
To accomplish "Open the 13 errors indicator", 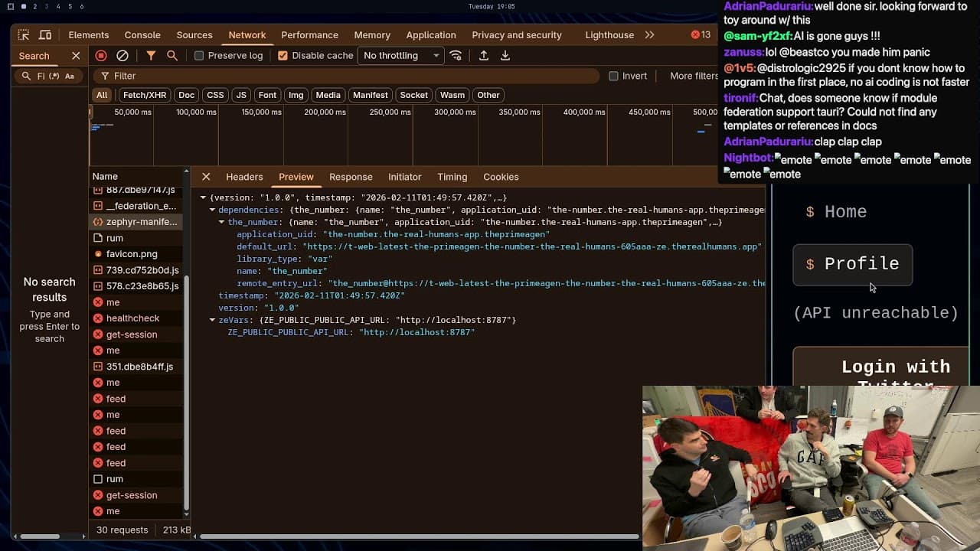I will [701, 35].
